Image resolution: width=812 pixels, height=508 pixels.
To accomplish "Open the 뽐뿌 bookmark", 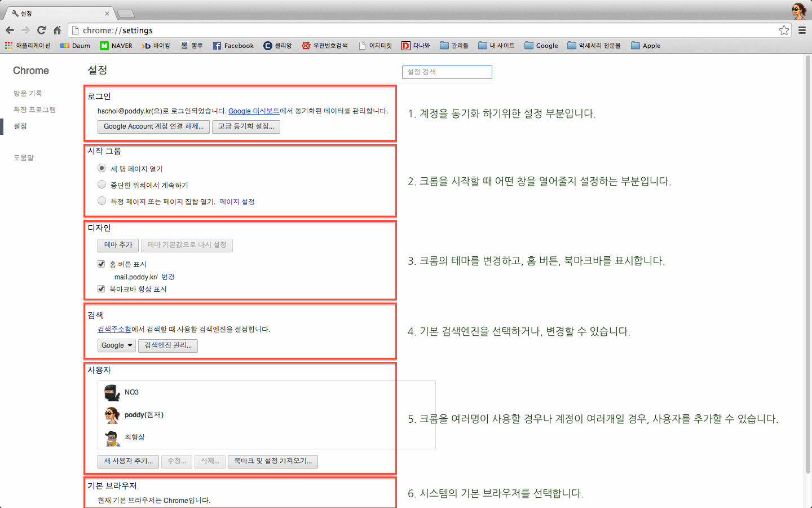I will point(192,46).
